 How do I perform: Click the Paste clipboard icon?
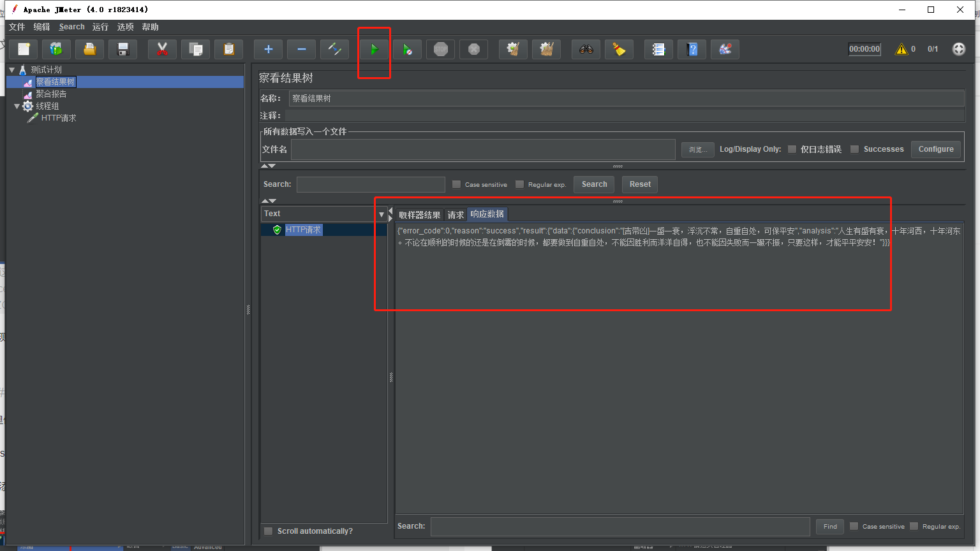pyautogui.click(x=229, y=49)
